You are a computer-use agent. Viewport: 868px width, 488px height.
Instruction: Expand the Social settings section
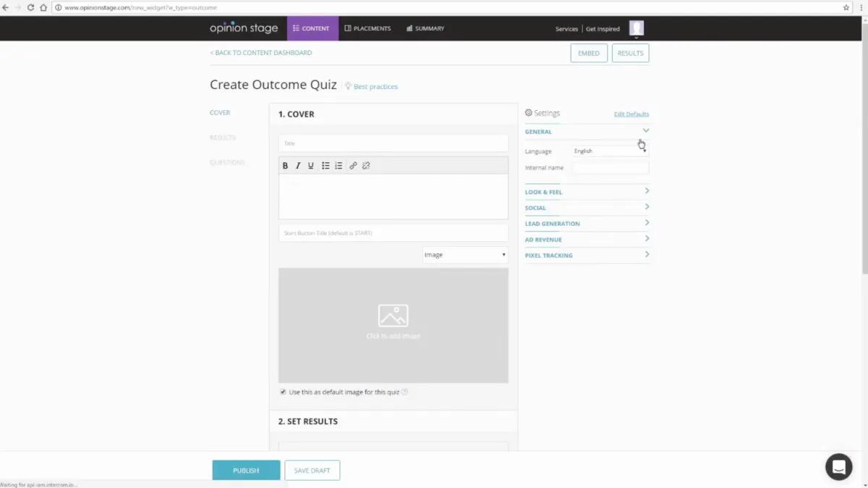(x=587, y=208)
